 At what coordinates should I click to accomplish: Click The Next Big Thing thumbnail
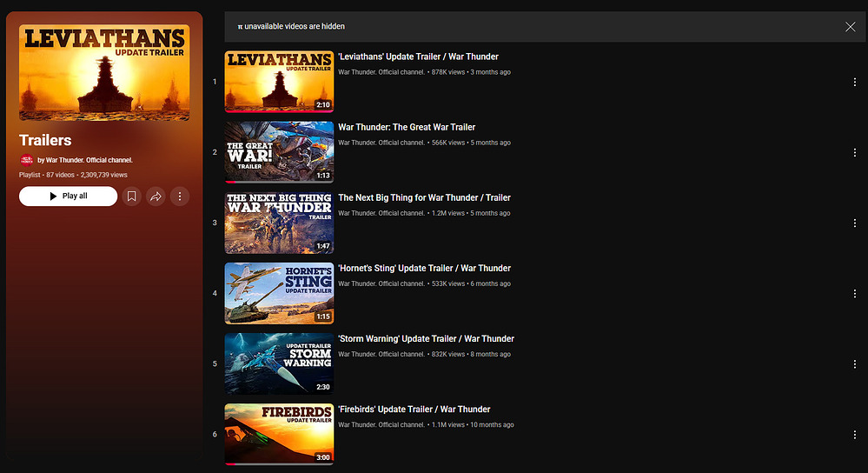click(x=279, y=223)
